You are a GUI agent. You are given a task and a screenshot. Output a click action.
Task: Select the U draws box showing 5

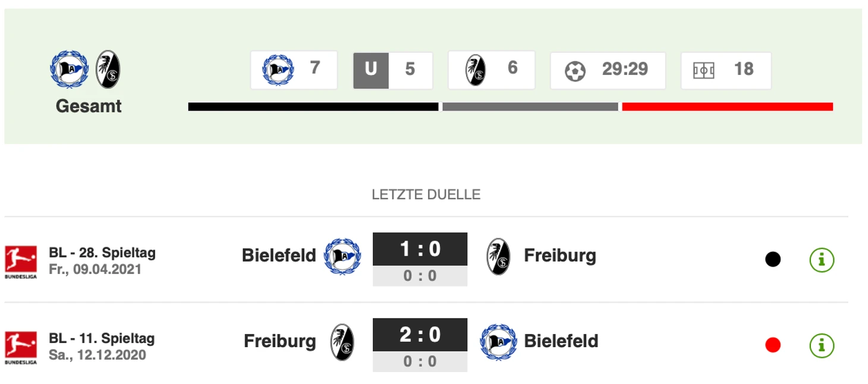coord(393,71)
